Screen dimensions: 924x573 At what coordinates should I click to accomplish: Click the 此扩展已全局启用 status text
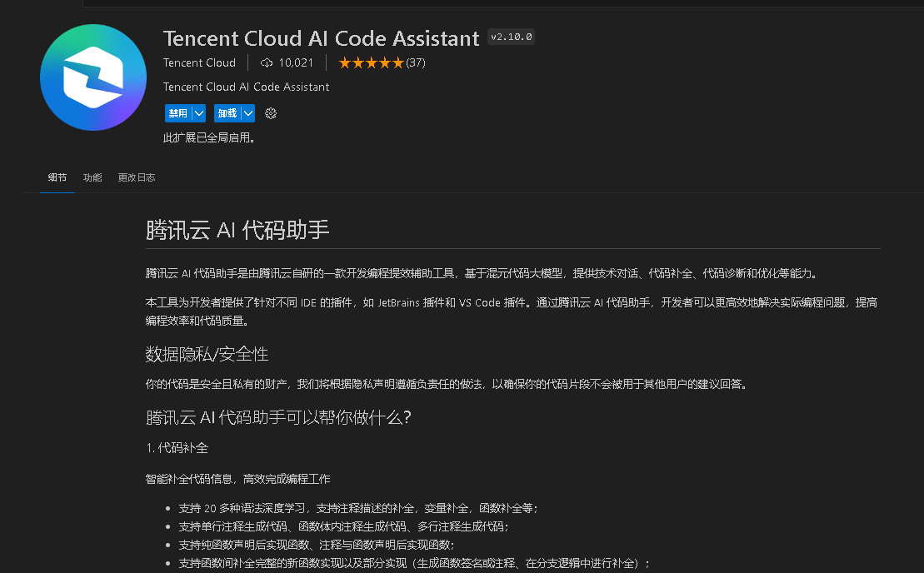(208, 137)
